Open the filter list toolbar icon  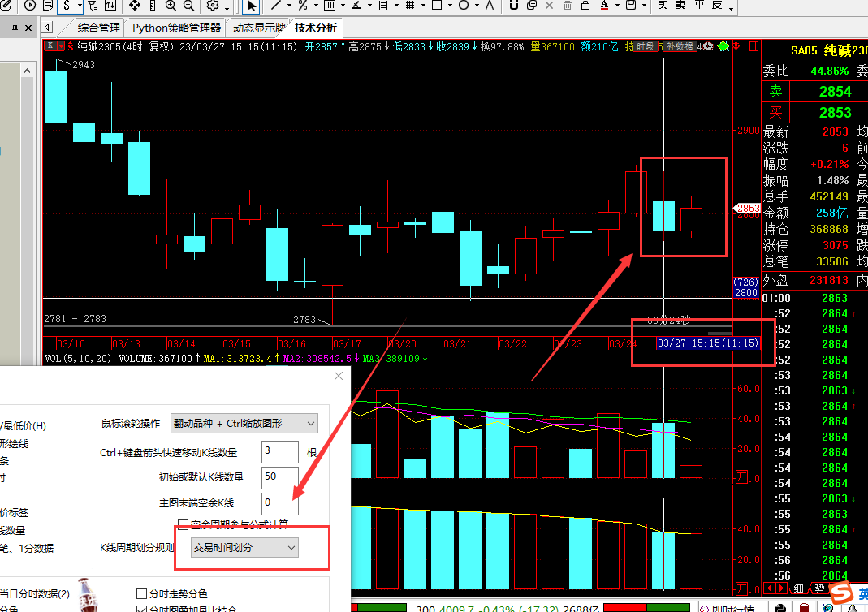93,6
